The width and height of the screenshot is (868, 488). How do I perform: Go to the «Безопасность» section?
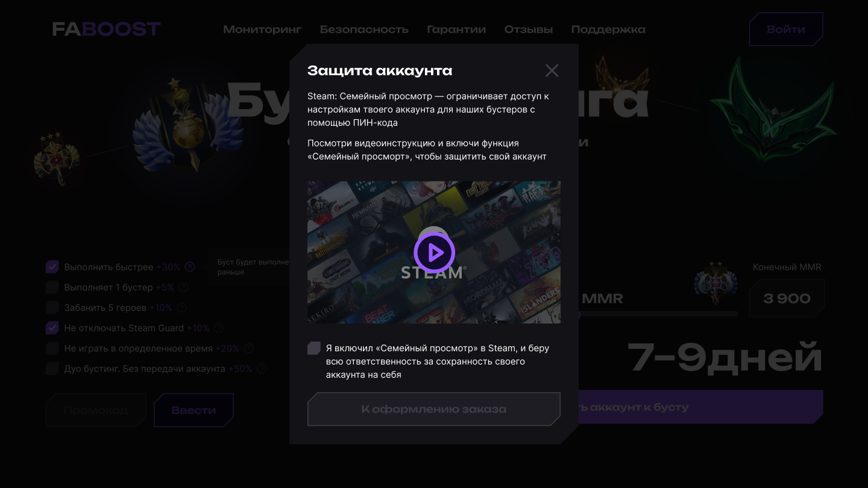364,30
